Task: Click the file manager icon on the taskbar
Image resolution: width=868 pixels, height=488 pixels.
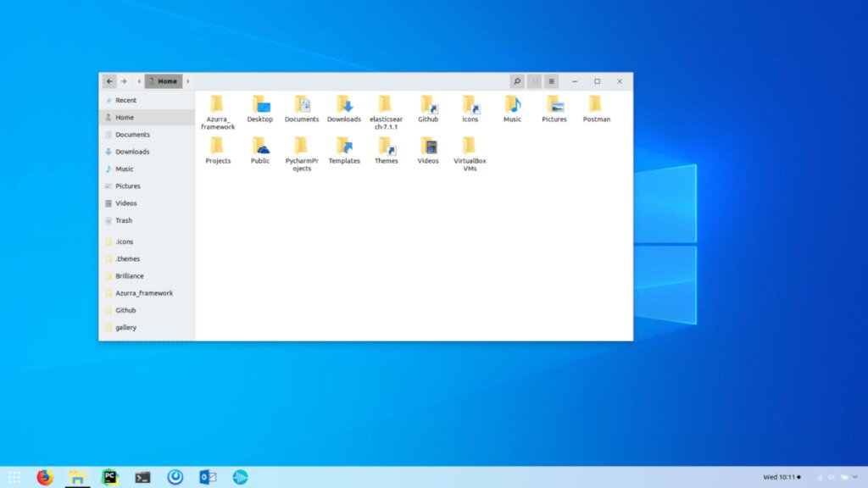Action: (x=77, y=477)
